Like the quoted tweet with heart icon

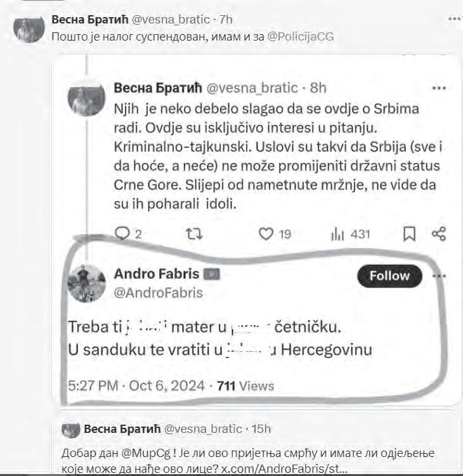[x=266, y=234]
